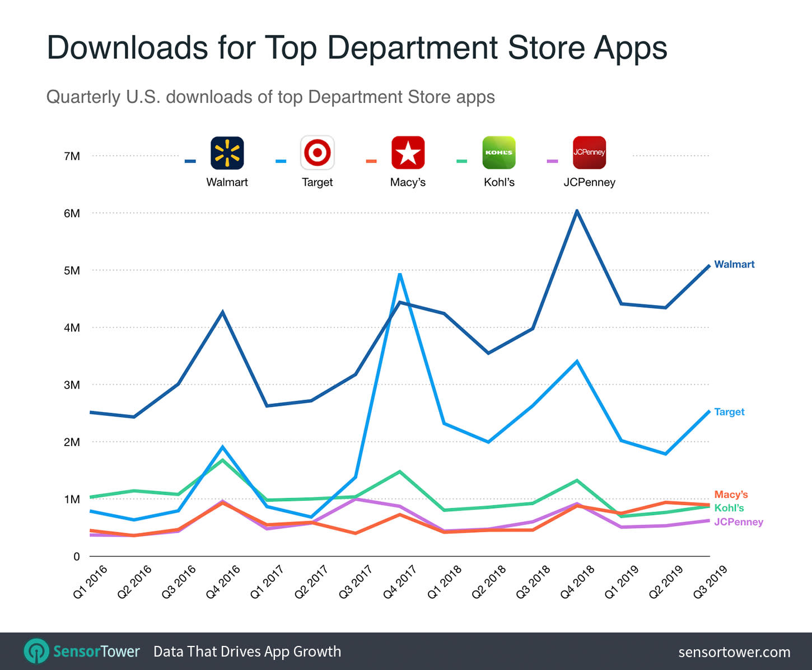
Task: Select the JCPenney app icon
Action: (589, 152)
